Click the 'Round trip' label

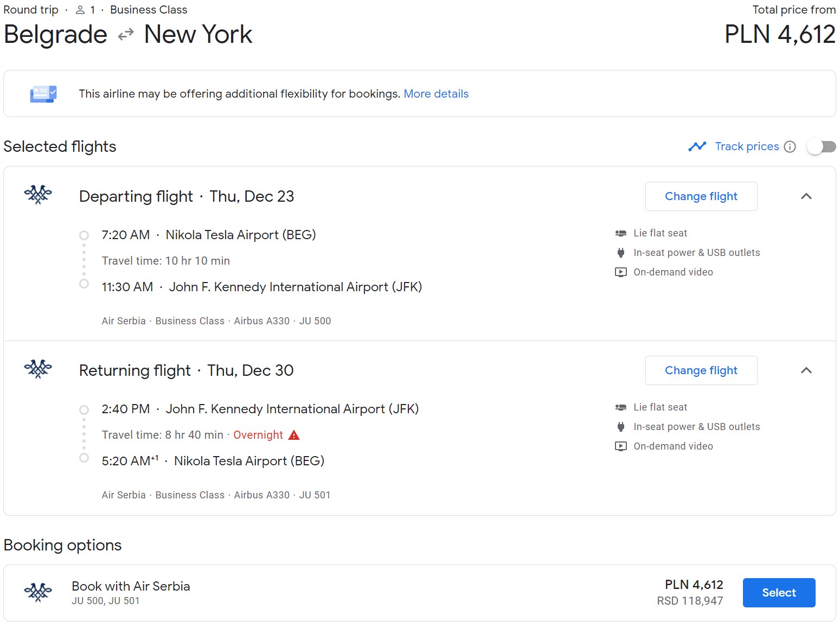[31, 10]
